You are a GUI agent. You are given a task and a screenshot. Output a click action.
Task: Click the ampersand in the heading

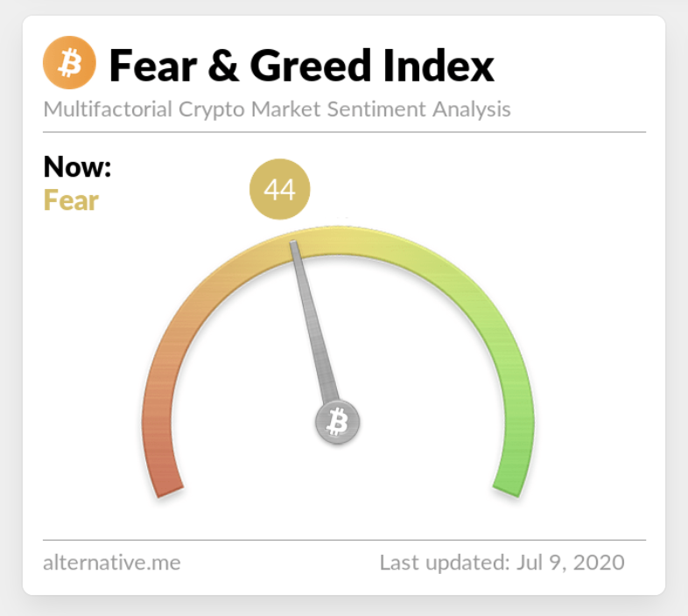point(223,66)
